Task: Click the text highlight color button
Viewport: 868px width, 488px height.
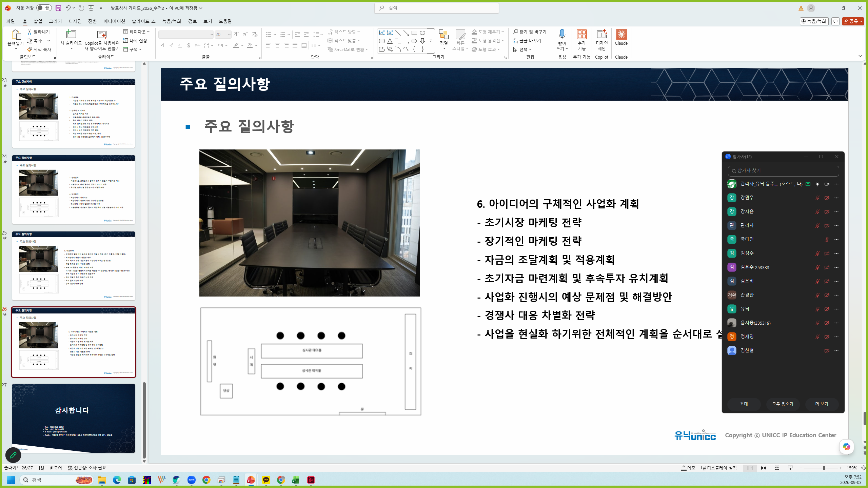Action: pos(236,45)
